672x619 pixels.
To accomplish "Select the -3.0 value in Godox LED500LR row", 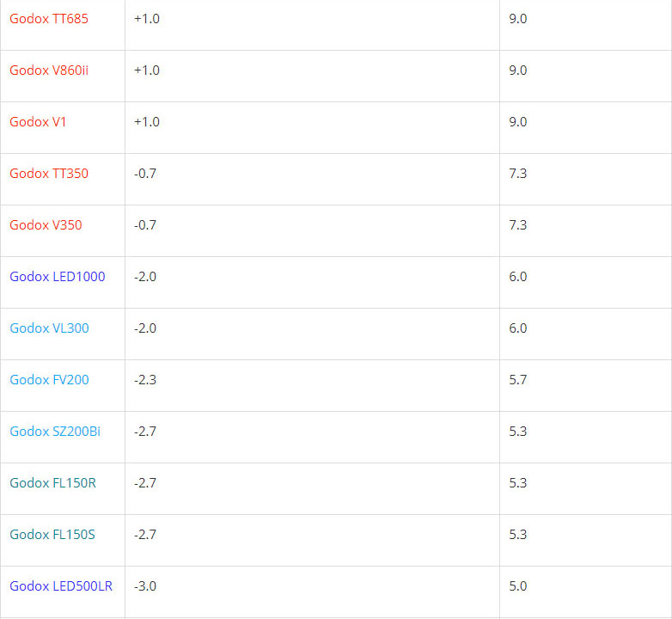I will [145, 586].
